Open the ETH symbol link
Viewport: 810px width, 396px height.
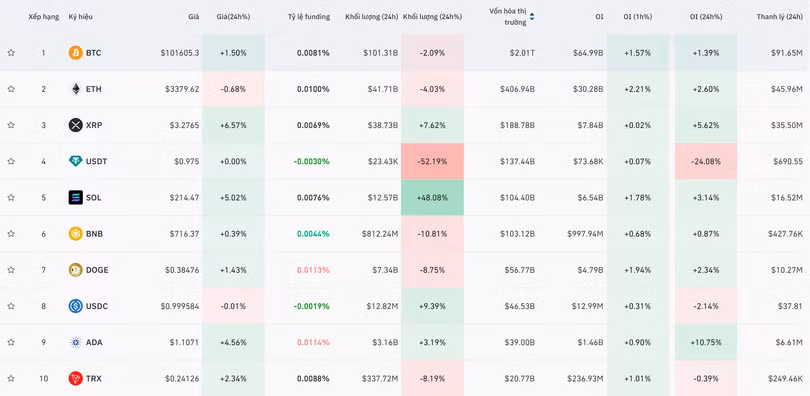94,89
